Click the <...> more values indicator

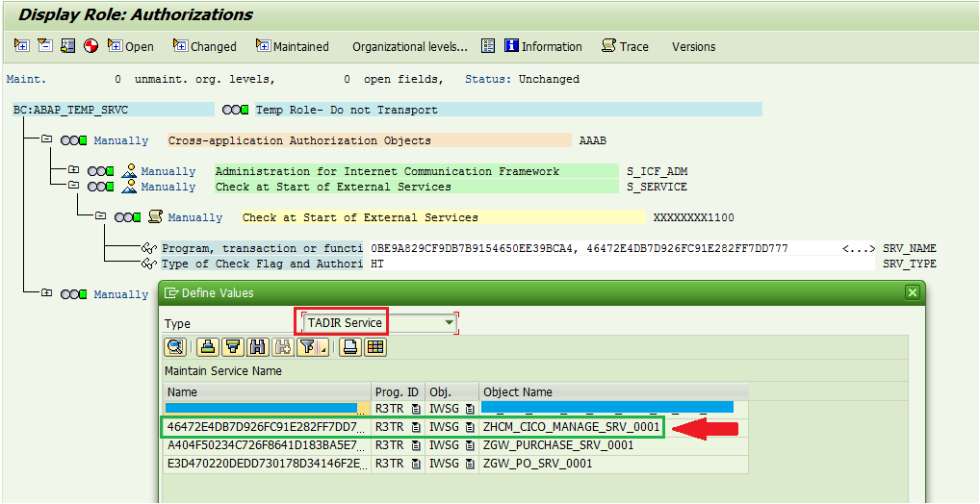tap(858, 248)
